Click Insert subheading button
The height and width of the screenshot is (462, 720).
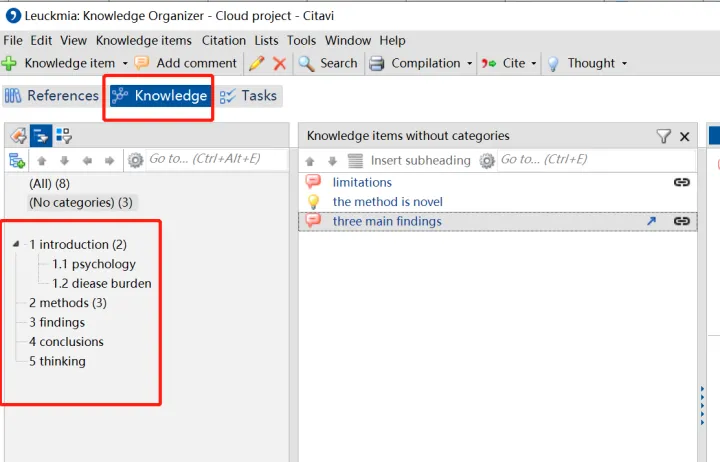tap(409, 160)
